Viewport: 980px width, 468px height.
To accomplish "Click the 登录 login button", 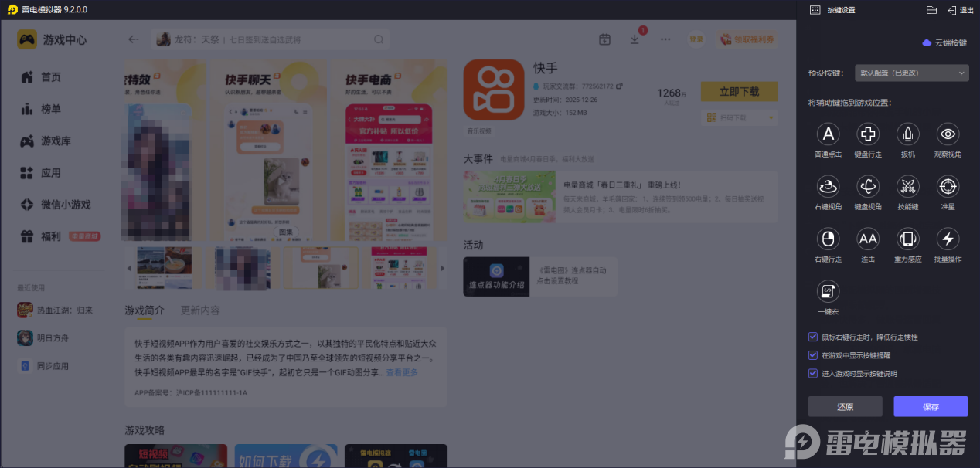I will click(696, 39).
